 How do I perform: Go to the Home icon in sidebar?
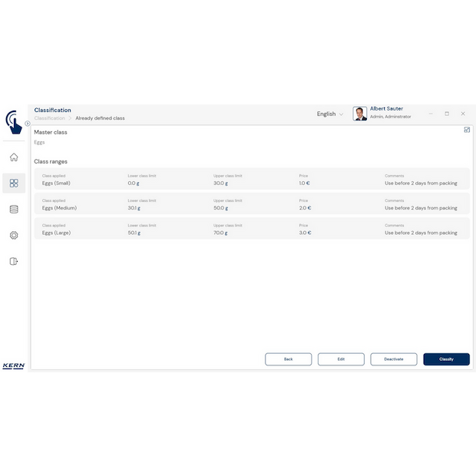[14, 157]
